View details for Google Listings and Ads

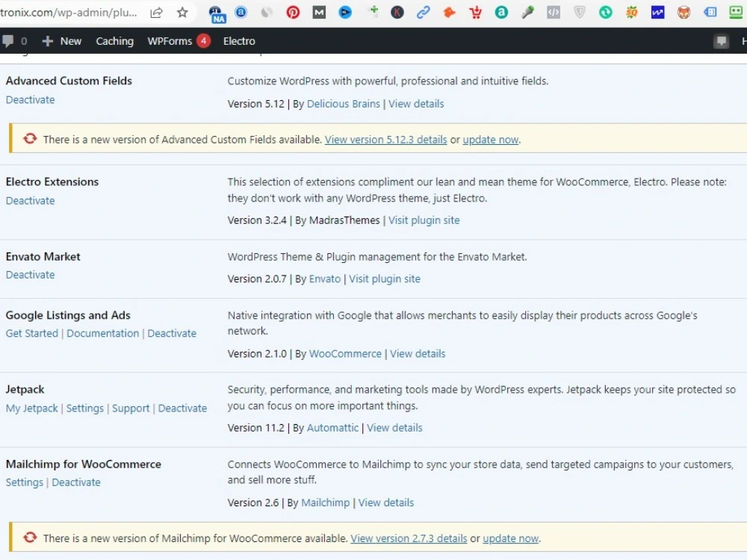(x=418, y=354)
